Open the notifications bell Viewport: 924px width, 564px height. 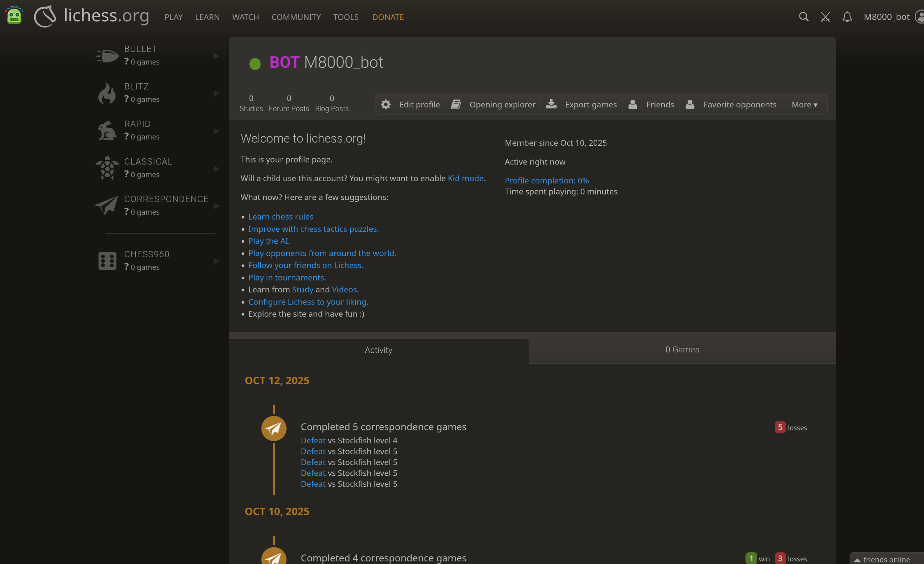coord(847,17)
